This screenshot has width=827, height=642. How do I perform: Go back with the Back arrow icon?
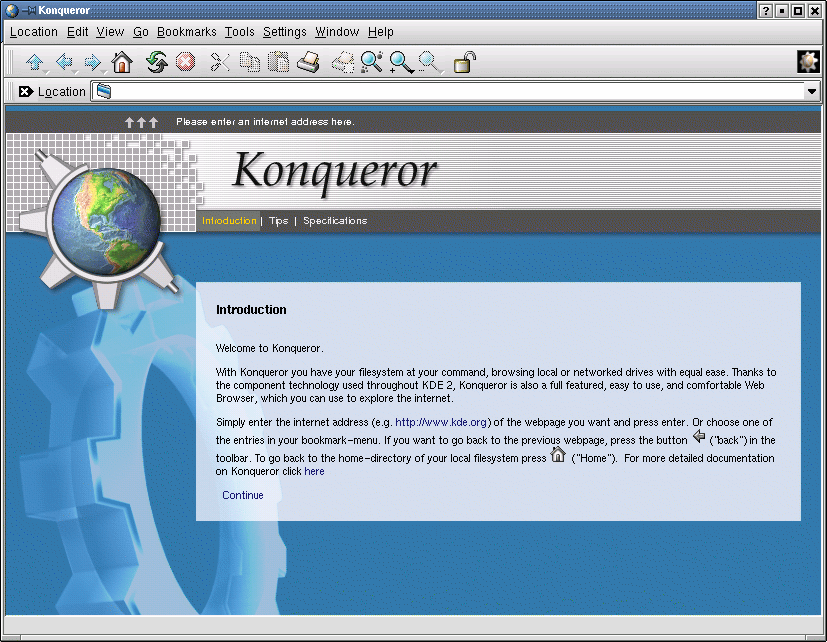coord(64,62)
